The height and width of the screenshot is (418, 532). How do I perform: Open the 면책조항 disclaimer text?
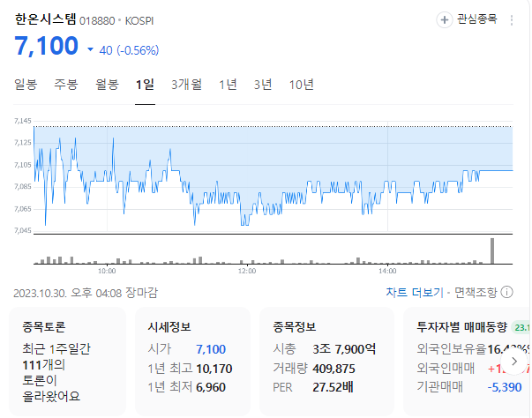tap(476, 292)
